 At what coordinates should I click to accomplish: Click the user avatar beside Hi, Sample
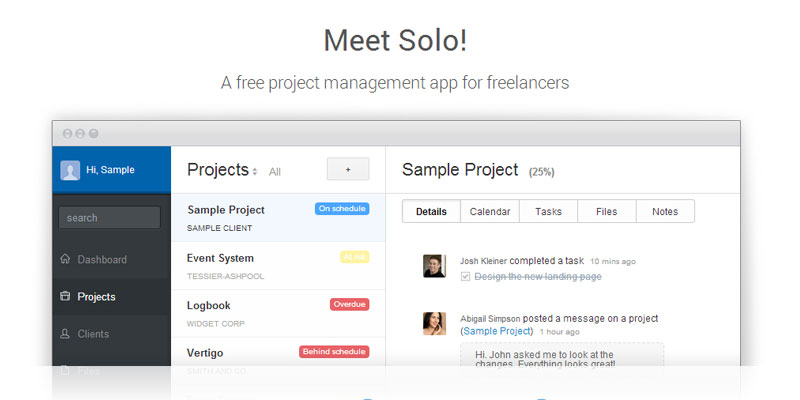(70, 170)
